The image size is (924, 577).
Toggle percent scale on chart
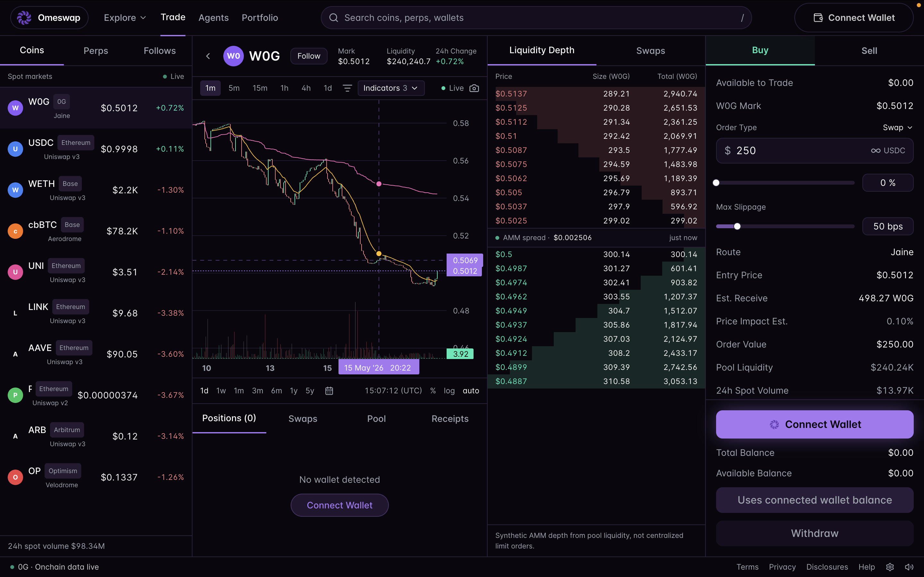[432, 390]
